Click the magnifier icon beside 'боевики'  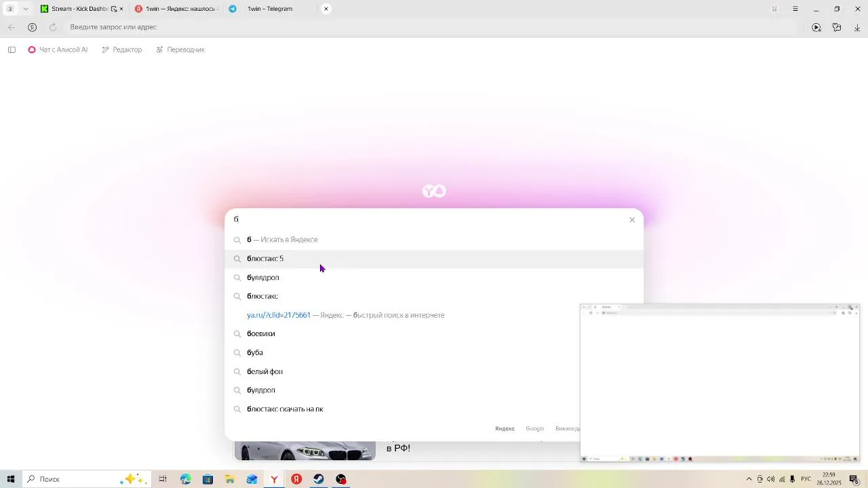pyautogui.click(x=237, y=333)
